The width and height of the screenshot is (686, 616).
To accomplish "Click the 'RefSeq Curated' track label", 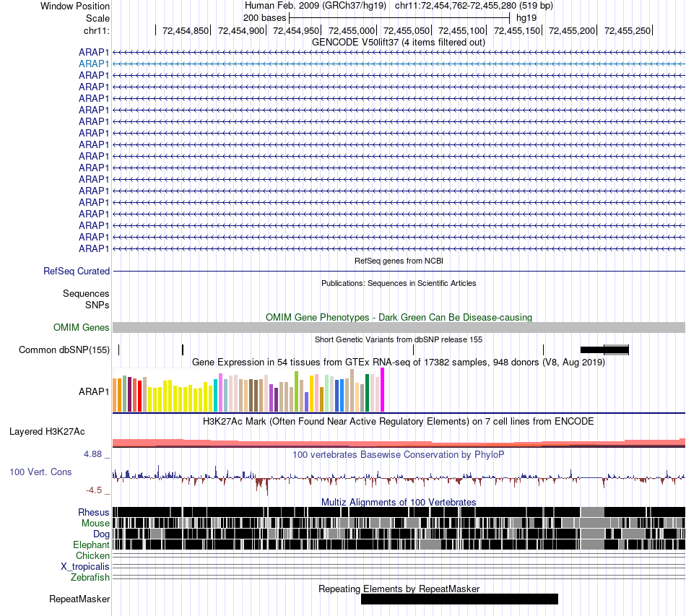I will click(77, 272).
